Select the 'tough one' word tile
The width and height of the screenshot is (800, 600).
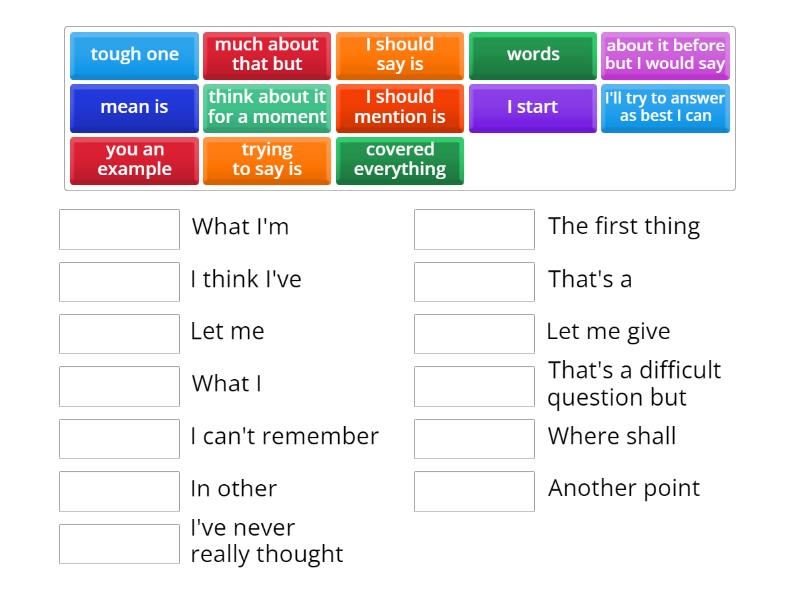click(134, 55)
